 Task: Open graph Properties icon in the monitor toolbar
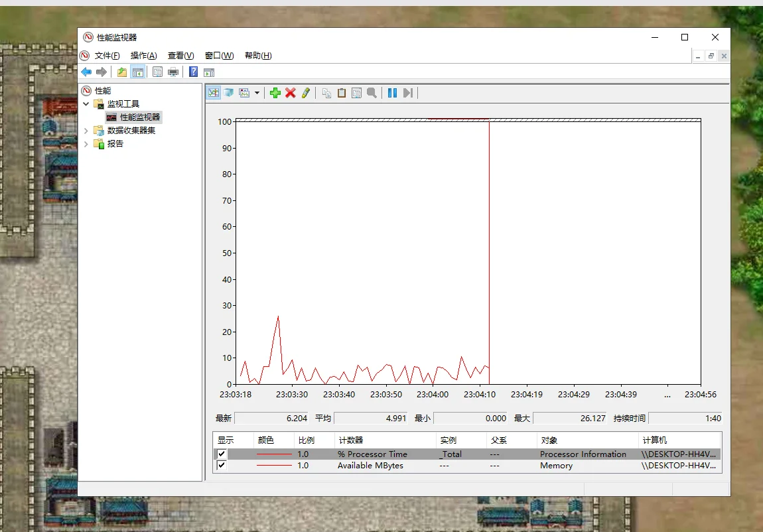coord(357,92)
